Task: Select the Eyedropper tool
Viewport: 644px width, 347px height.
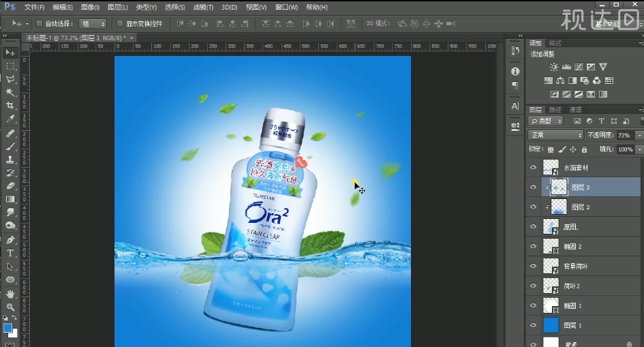Action: (10, 119)
